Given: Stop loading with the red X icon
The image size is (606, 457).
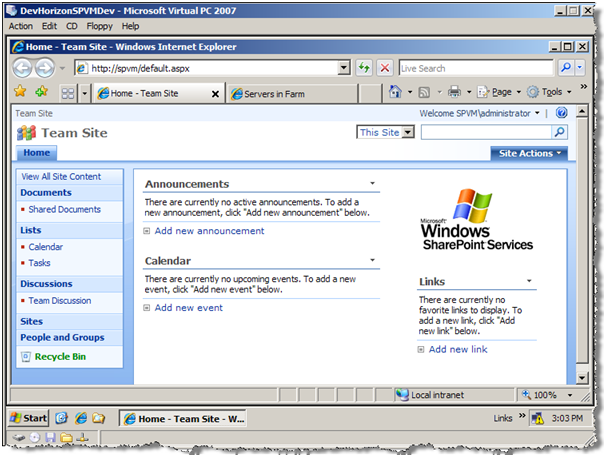Looking at the screenshot, I should (x=385, y=68).
